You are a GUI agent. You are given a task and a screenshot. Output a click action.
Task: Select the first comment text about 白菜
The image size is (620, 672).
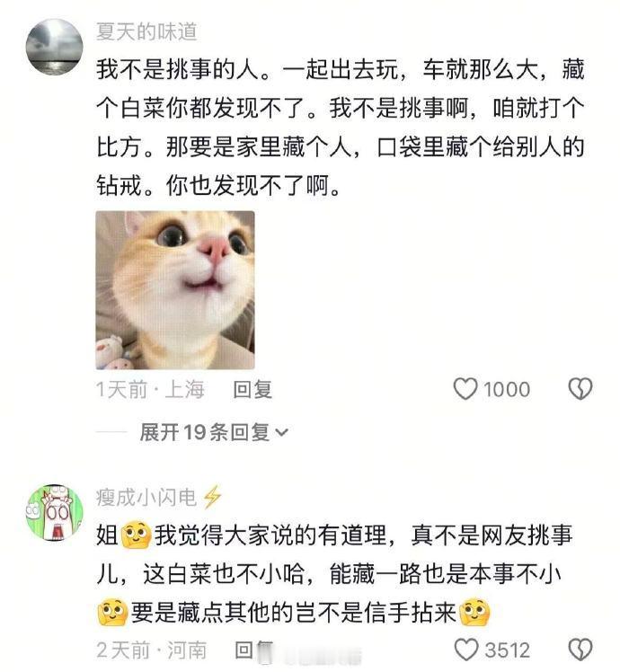341,128
